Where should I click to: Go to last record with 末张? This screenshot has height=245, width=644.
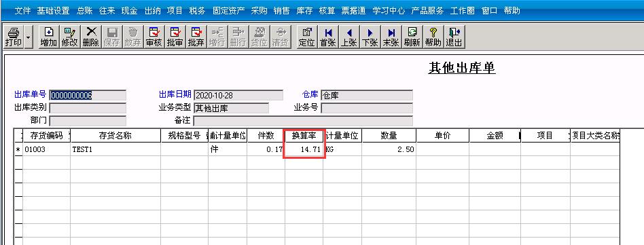[x=391, y=37]
